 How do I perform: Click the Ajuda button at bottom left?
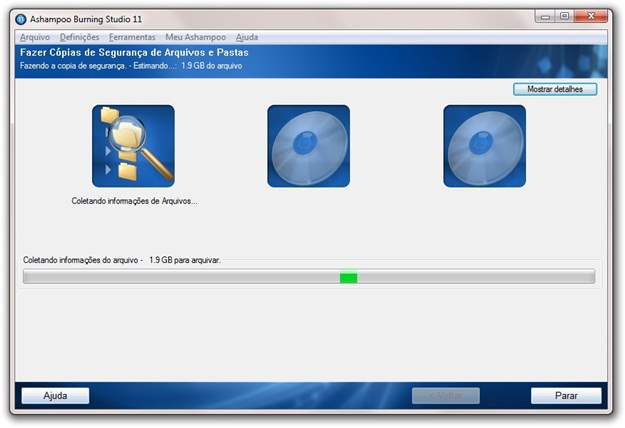(55, 396)
